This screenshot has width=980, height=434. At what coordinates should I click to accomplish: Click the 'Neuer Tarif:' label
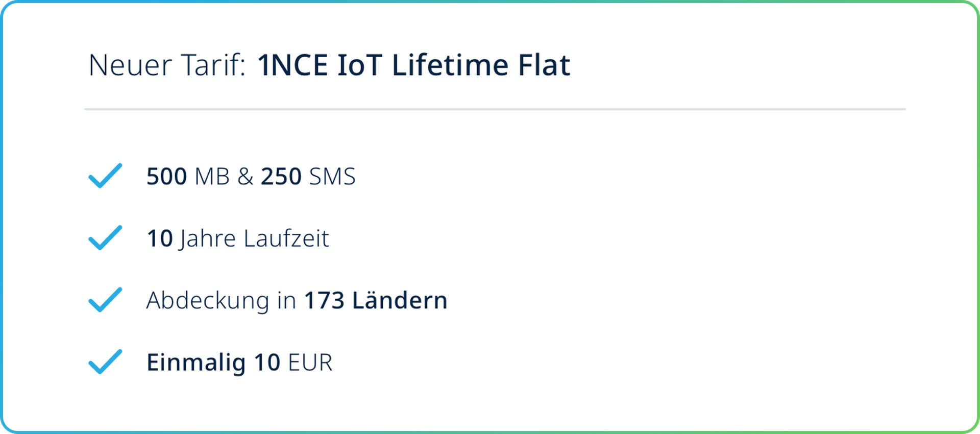(x=167, y=65)
